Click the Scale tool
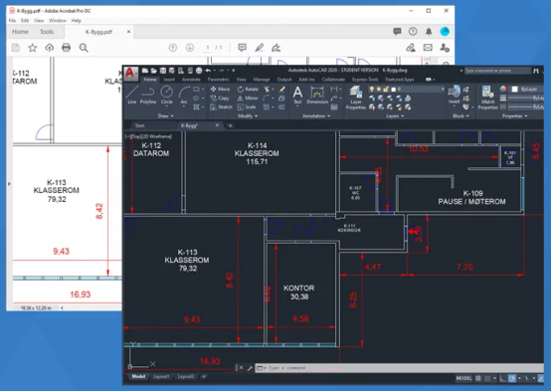Viewport: 551px width, 392px height. [x=247, y=106]
